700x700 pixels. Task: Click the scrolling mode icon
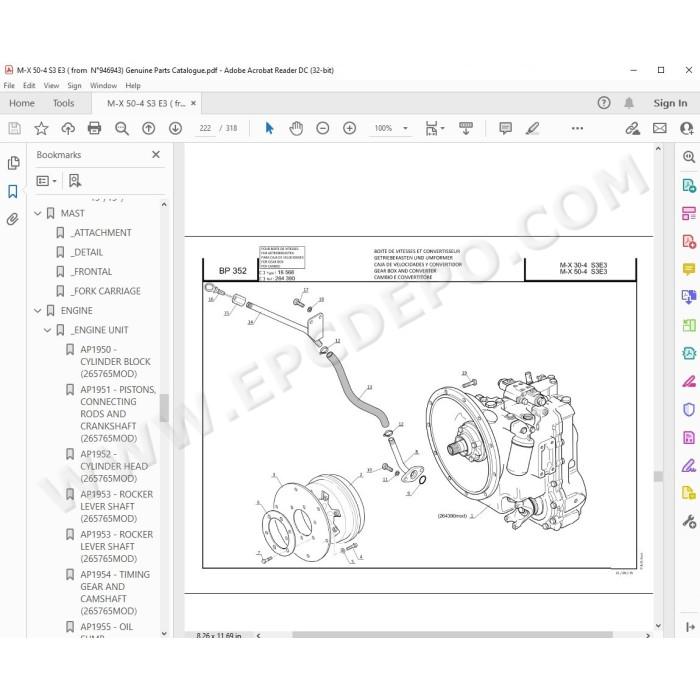pyautogui.click(x=466, y=129)
